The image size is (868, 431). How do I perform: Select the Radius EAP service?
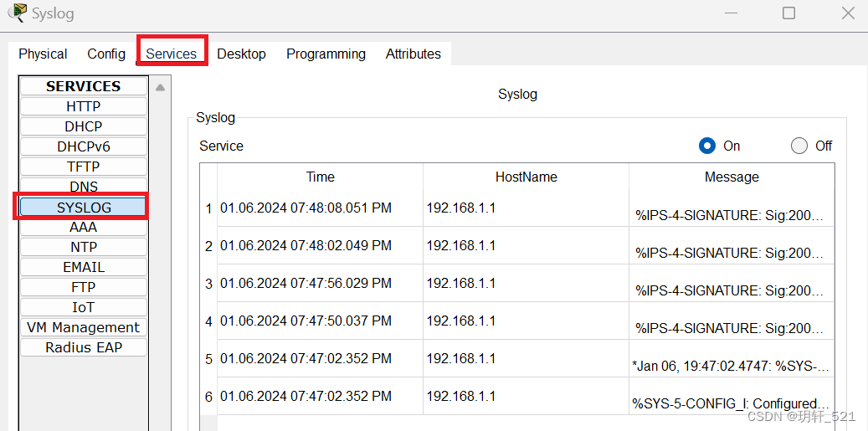click(x=84, y=347)
